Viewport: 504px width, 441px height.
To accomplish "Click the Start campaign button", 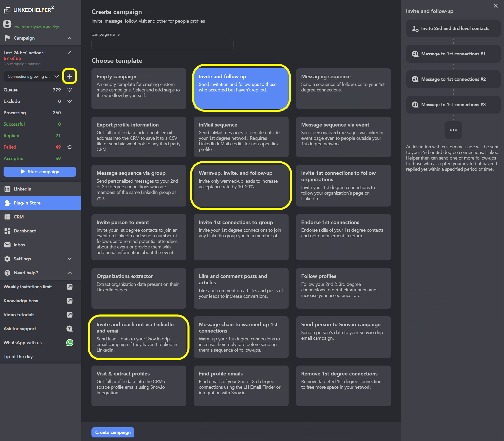I will pyautogui.click(x=40, y=172).
